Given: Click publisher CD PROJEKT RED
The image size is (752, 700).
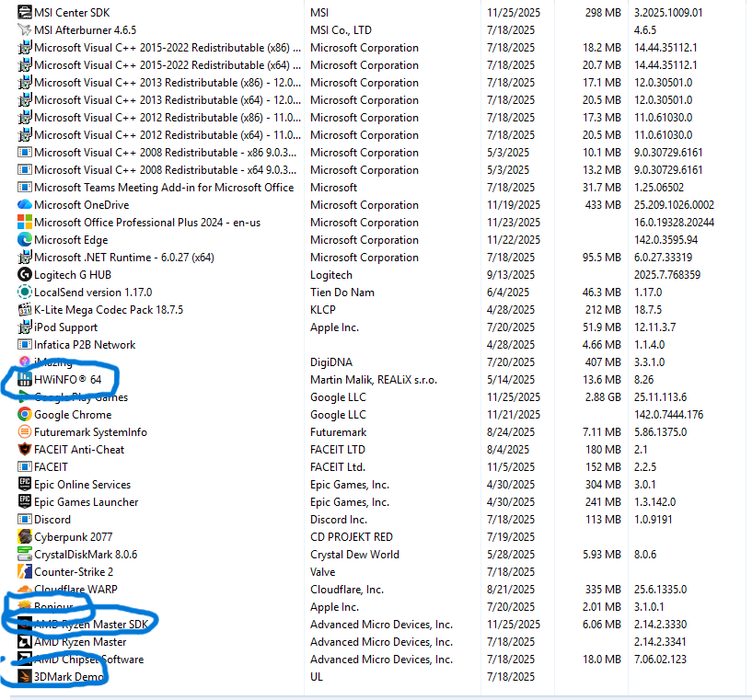Looking at the screenshot, I should pos(351,537).
